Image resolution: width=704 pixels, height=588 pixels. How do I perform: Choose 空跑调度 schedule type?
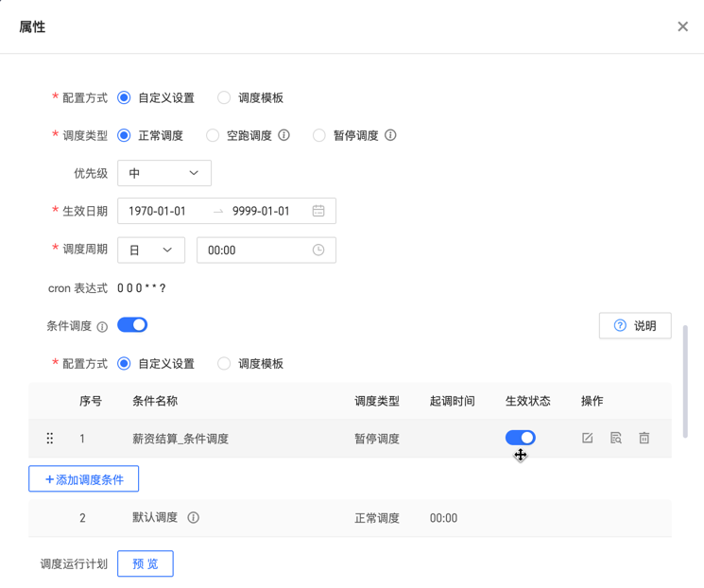(x=213, y=136)
